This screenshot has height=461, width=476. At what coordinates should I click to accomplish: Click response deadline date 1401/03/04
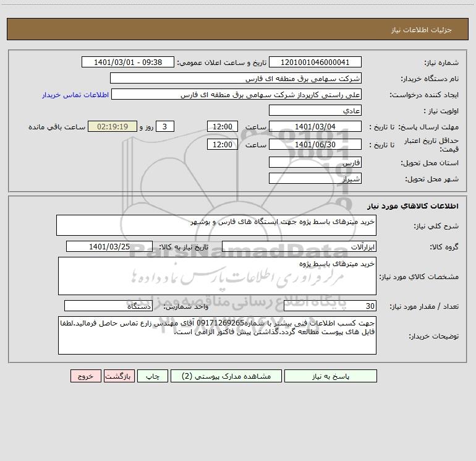(315, 126)
